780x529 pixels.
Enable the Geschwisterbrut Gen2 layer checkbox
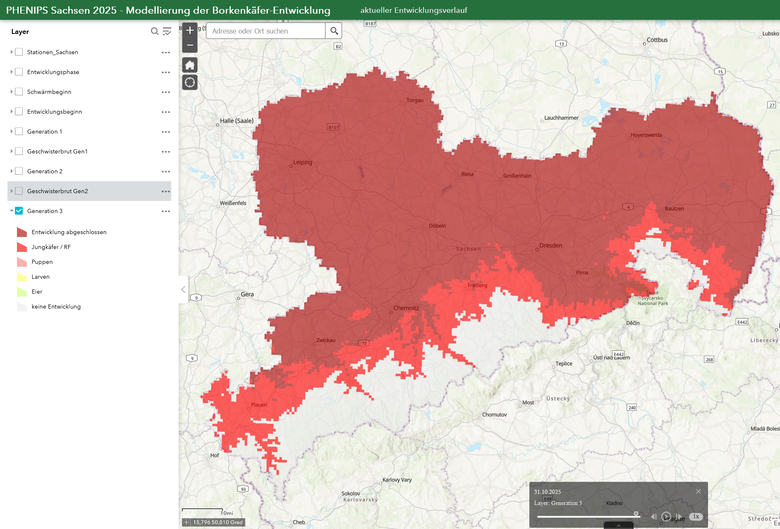pyautogui.click(x=19, y=191)
